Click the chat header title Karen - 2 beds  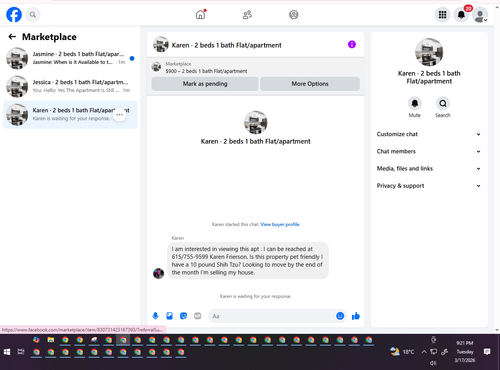(x=226, y=45)
